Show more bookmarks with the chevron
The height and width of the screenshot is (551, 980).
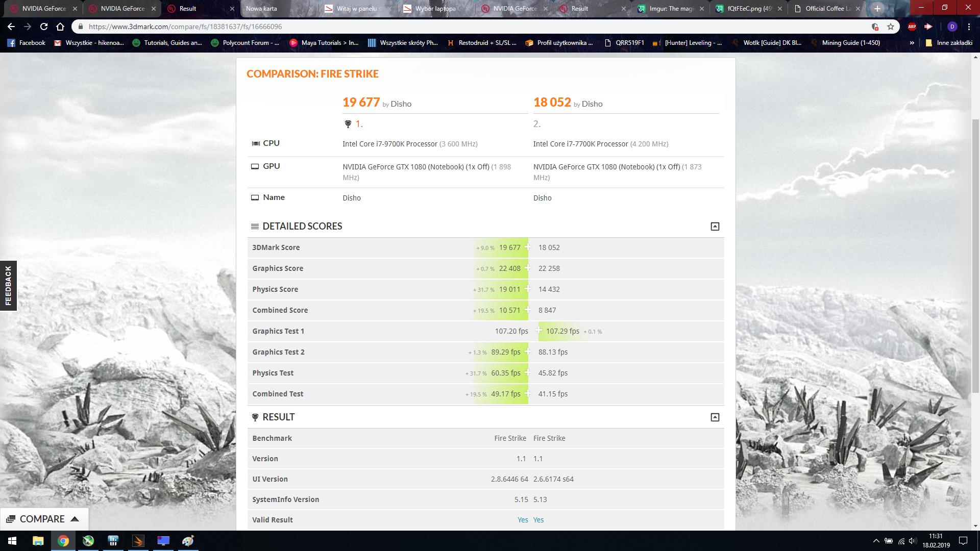click(x=912, y=43)
